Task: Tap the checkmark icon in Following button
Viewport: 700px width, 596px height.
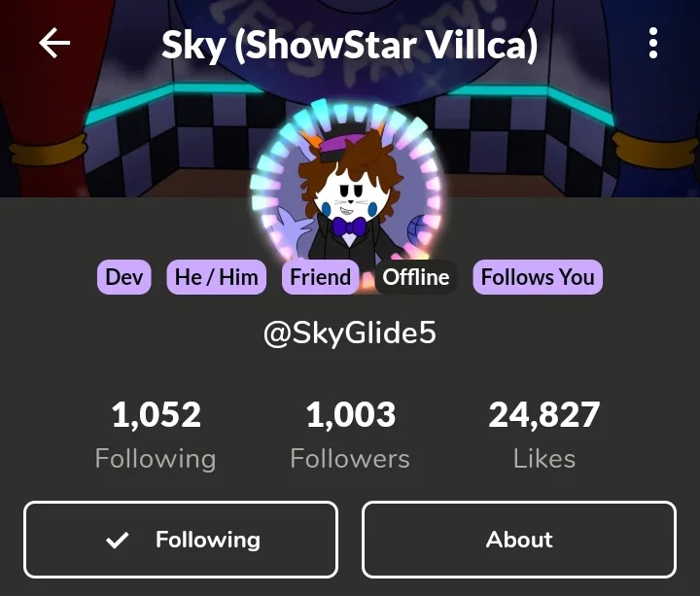Action: [x=118, y=540]
